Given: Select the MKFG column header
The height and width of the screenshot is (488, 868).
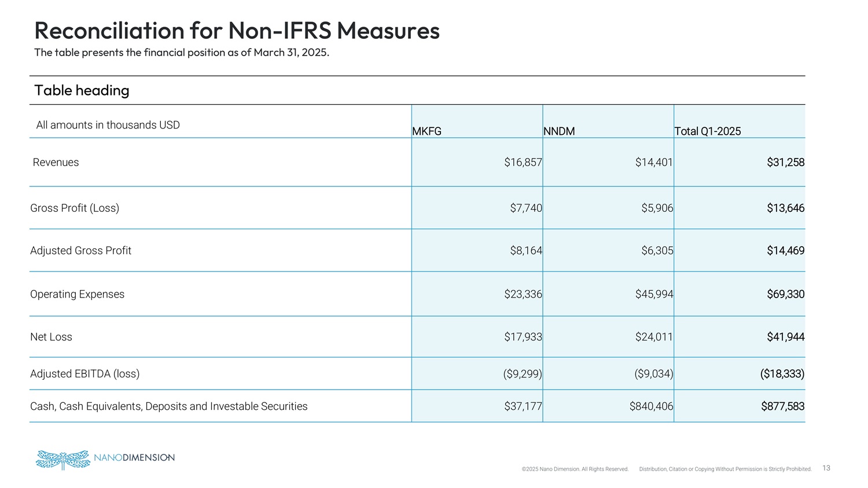Looking at the screenshot, I should [x=426, y=131].
